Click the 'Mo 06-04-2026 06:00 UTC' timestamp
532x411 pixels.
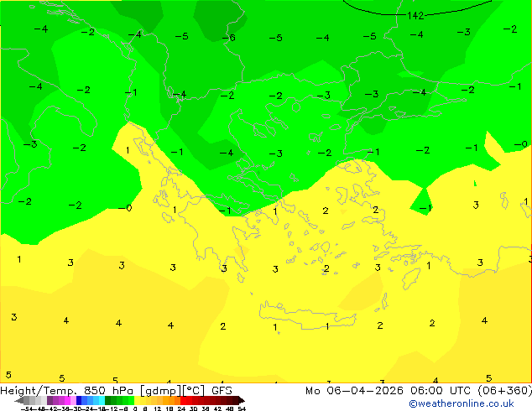[x=389, y=391]
